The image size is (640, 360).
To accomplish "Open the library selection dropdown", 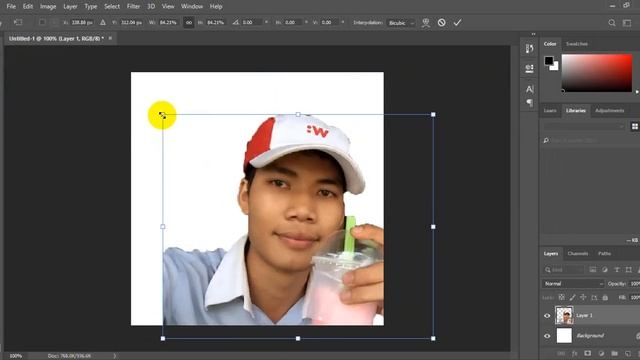I will coord(584,127).
